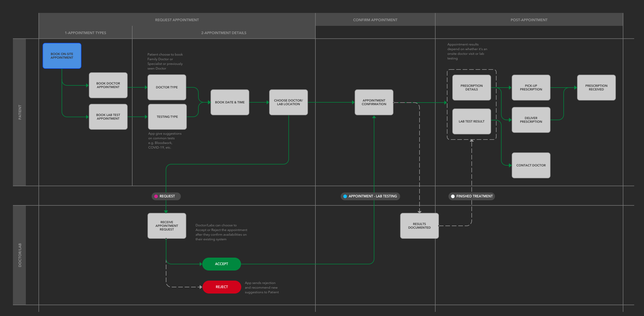Viewport: 644px width, 316px height.
Task: Select the CONFIRM APPOINTMENT section header
Action: tap(375, 20)
